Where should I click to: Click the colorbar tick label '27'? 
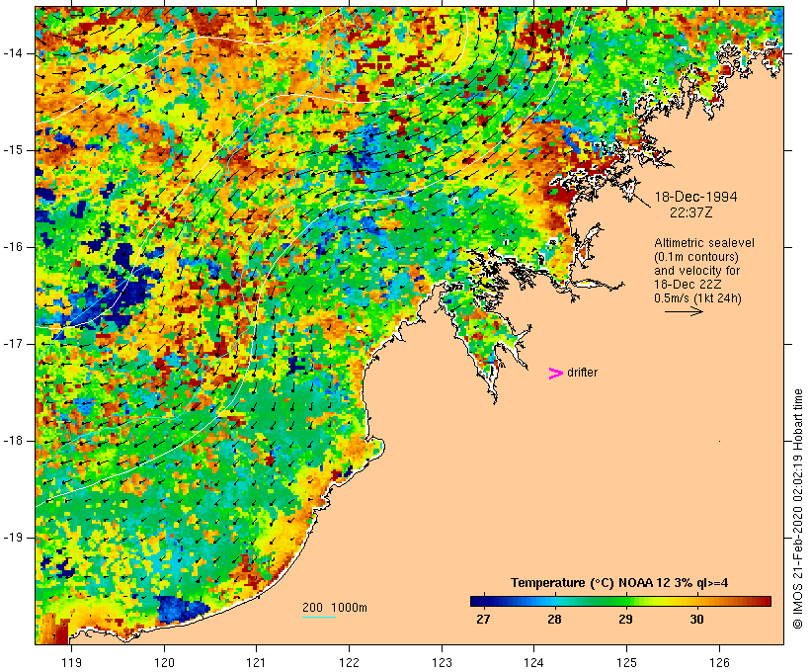[x=483, y=620]
